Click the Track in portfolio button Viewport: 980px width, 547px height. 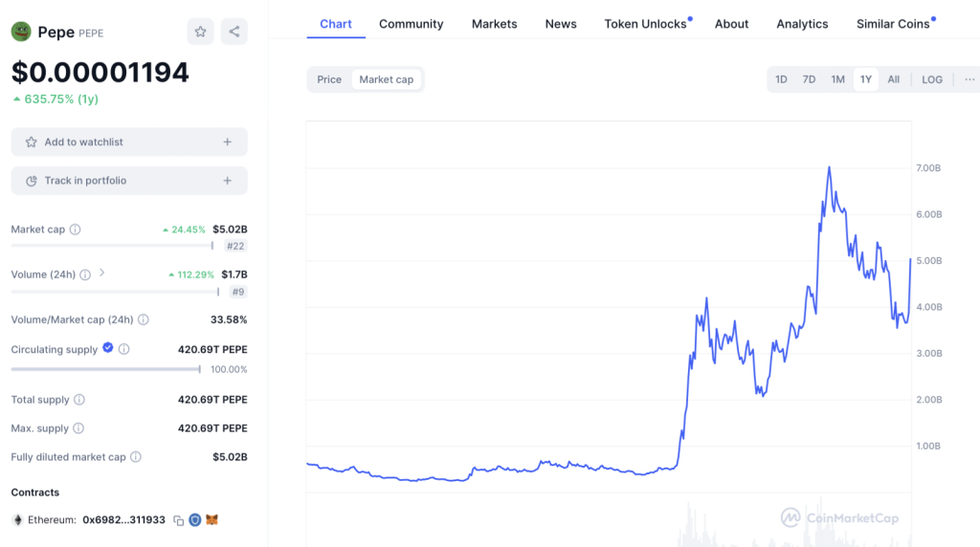coord(129,181)
